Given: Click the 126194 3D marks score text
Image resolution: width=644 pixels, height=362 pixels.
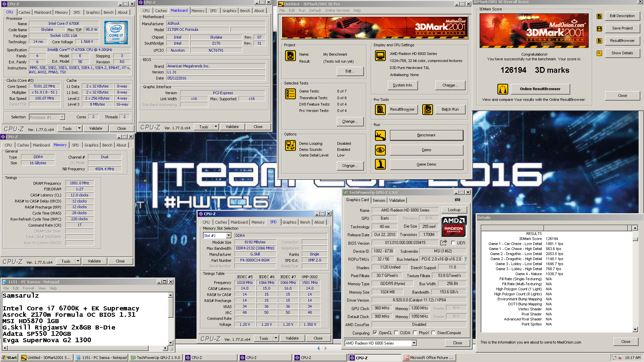Looking at the screenshot, I should (535, 70).
